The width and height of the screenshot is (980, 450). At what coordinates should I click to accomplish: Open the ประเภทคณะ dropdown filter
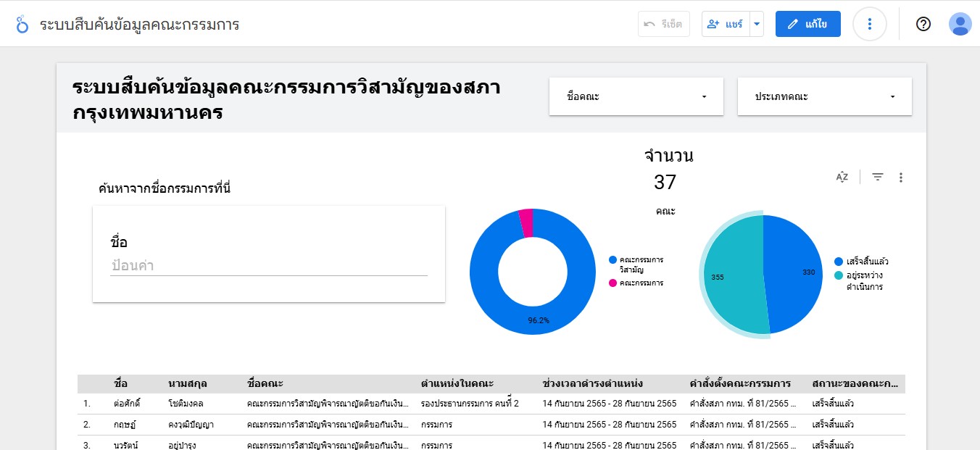coord(824,96)
